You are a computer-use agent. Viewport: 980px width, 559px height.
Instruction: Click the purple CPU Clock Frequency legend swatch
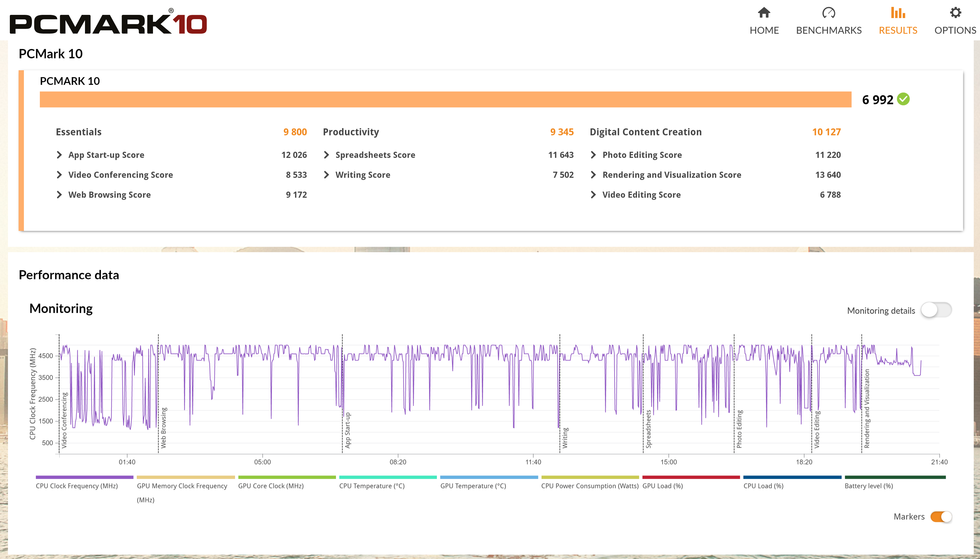pos(84,477)
